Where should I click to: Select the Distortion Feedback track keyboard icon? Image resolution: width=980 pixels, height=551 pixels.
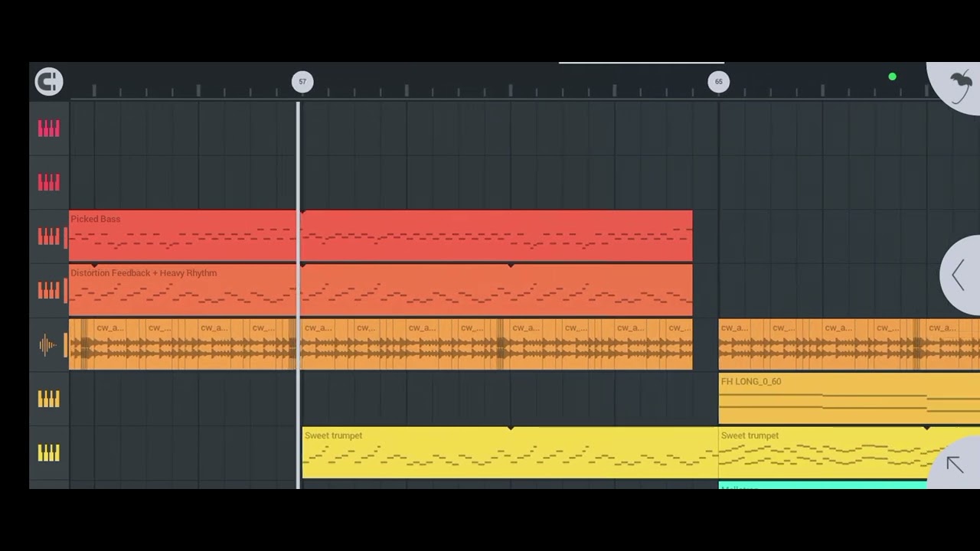pos(49,290)
